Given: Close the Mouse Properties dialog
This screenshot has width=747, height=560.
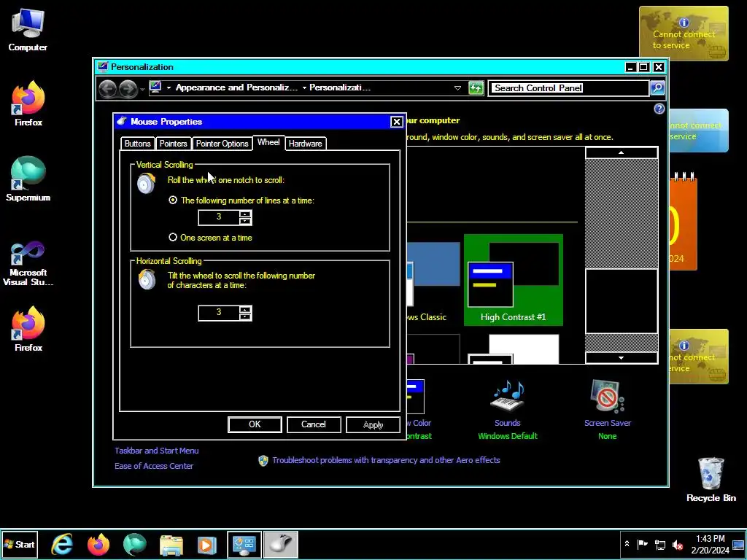Looking at the screenshot, I should [x=396, y=122].
